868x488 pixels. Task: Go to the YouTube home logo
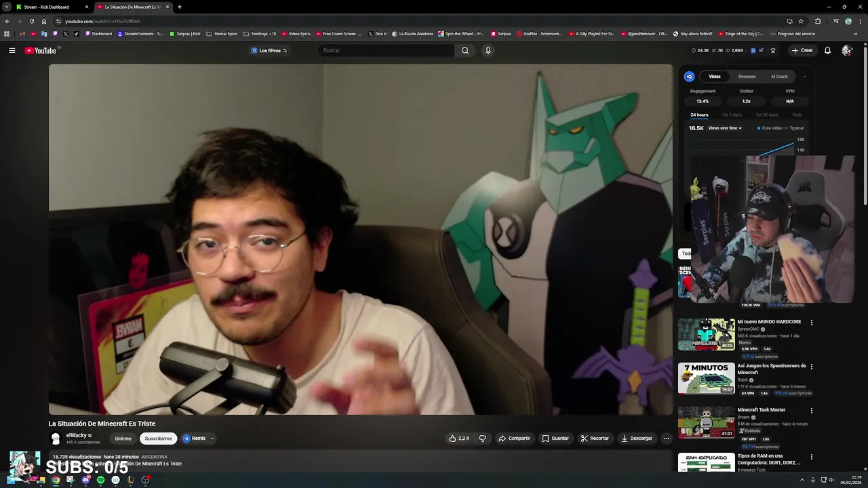pos(41,51)
